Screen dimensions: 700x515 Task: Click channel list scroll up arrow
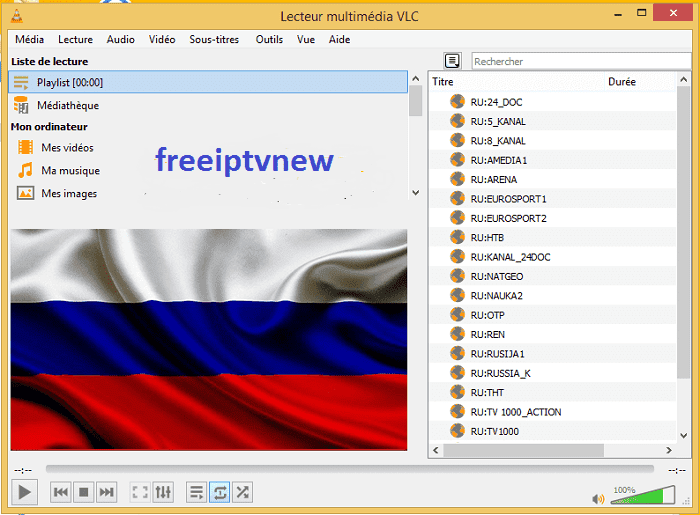pos(683,79)
